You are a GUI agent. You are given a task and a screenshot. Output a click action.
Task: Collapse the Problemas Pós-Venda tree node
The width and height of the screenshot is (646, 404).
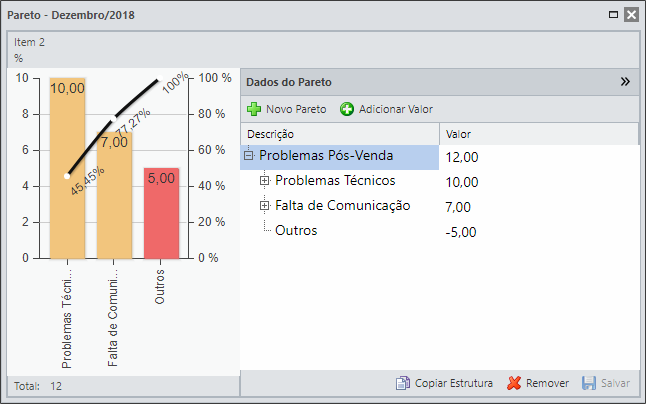pos(248,156)
